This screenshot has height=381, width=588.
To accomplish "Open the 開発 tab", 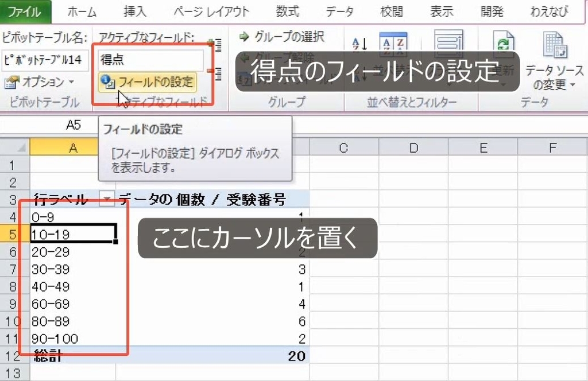I will coord(492,11).
